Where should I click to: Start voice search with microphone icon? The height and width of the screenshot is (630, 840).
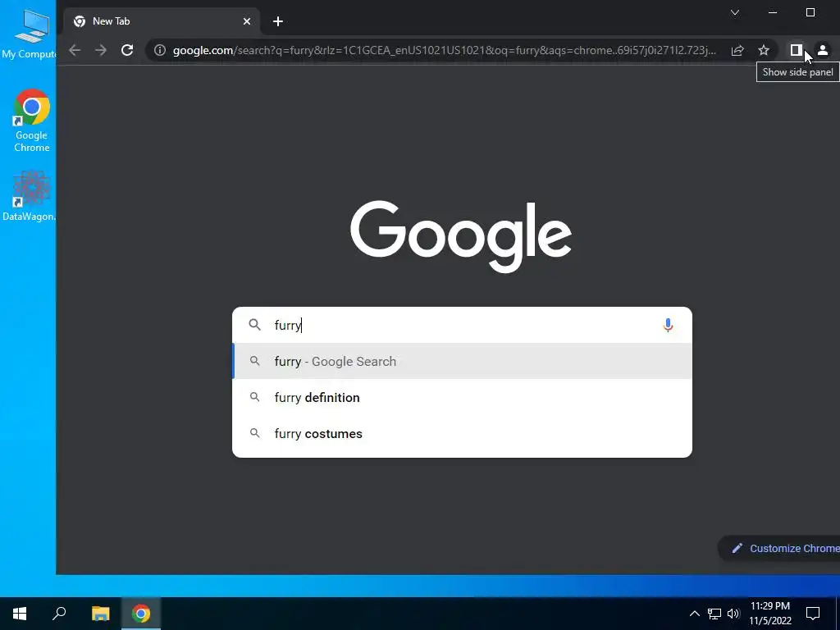click(668, 325)
